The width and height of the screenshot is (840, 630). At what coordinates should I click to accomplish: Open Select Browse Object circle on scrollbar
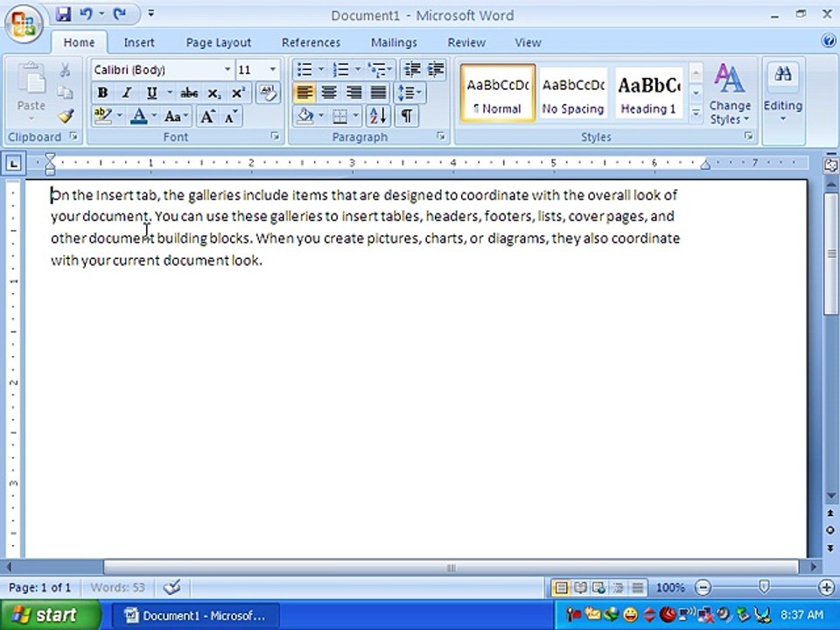coord(830,530)
